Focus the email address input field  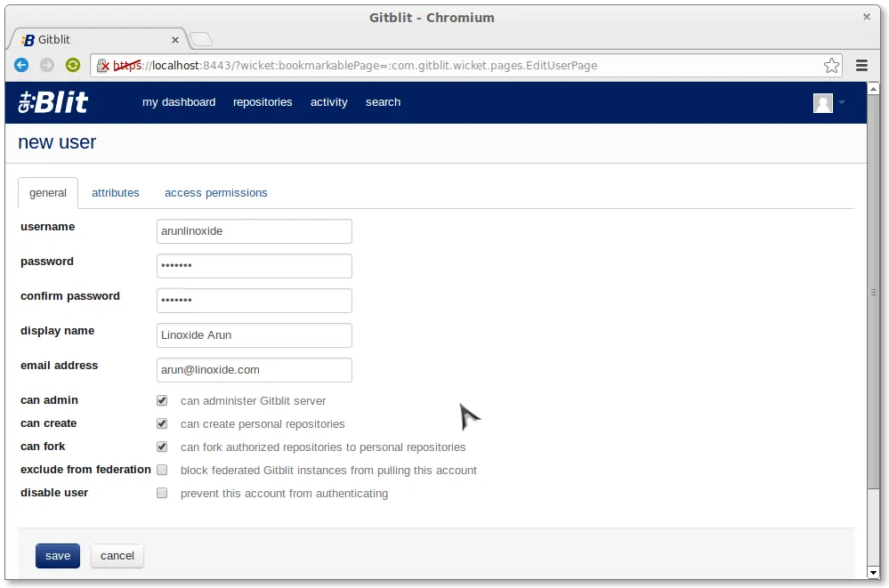[254, 370]
